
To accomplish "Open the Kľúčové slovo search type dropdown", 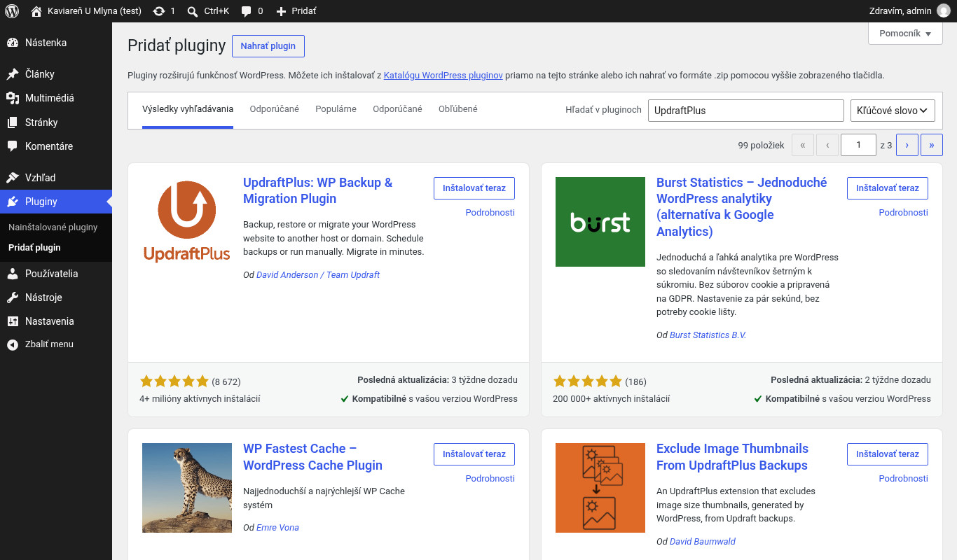I will (x=893, y=111).
